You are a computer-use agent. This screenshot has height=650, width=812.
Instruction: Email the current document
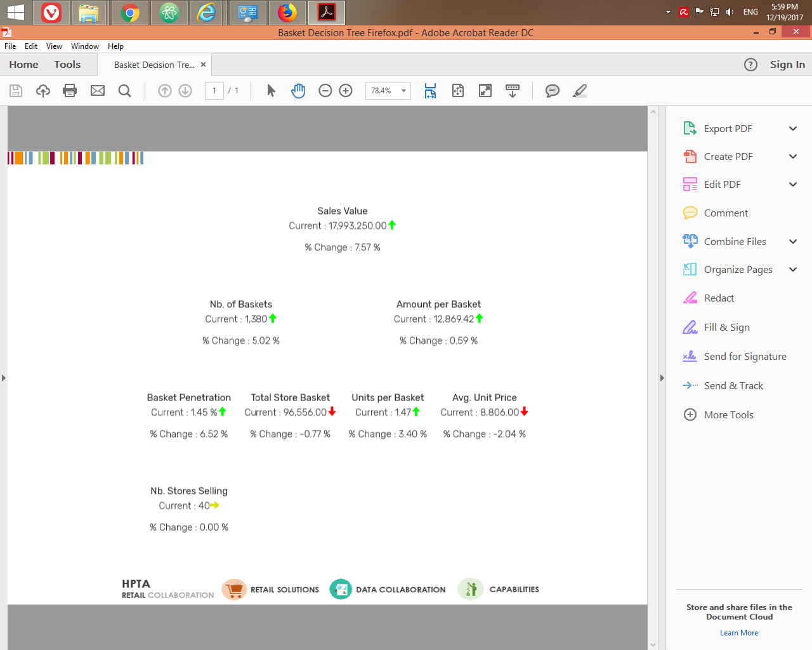(97, 90)
